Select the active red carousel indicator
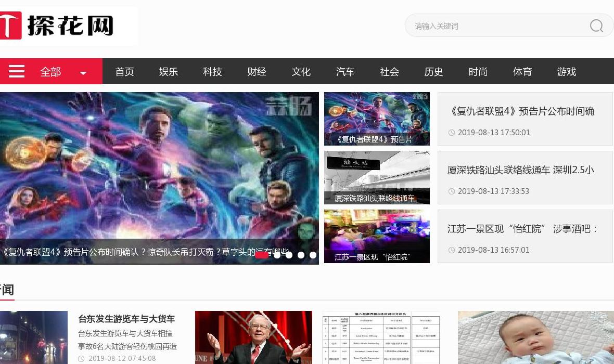This screenshot has width=614, height=364. [262, 255]
